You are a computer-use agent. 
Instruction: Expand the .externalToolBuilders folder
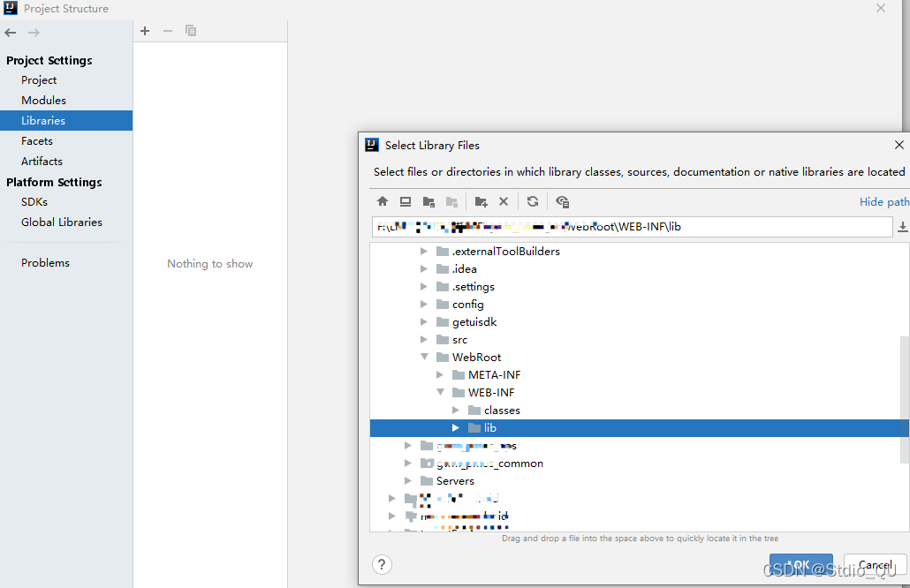(424, 251)
